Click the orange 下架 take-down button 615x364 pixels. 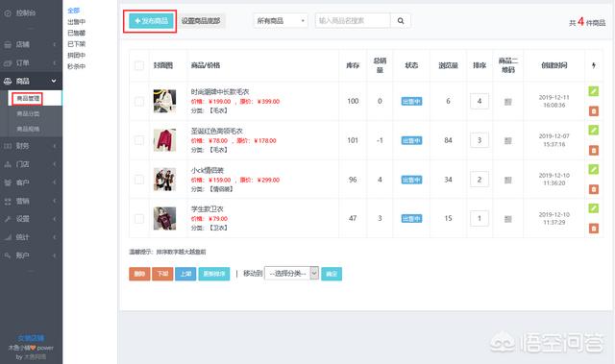162,274
